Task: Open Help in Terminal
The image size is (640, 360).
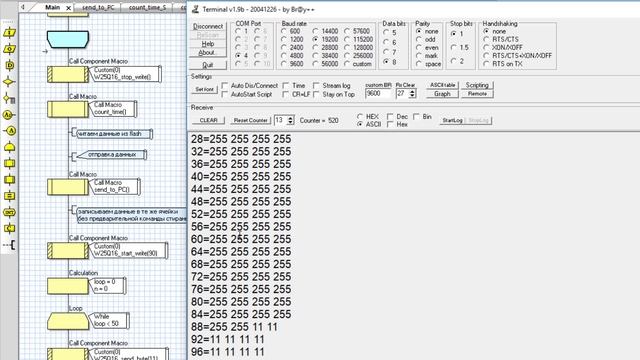Action: pyautogui.click(x=208, y=44)
